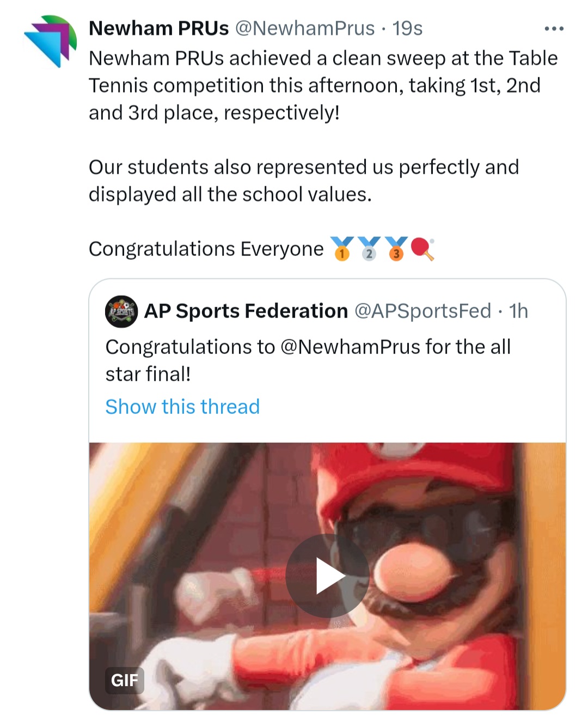Click the AP Sports Federation round avatar
This screenshot has height=721, width=588.
point(121,311)
